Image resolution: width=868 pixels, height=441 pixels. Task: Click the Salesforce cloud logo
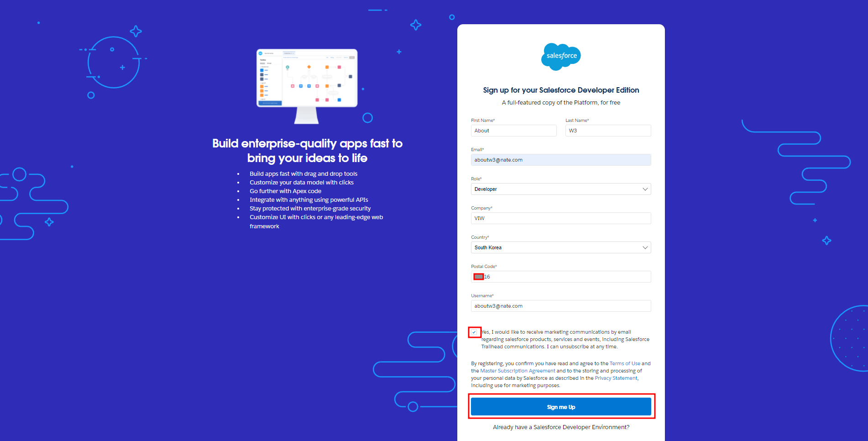(561, 57)
